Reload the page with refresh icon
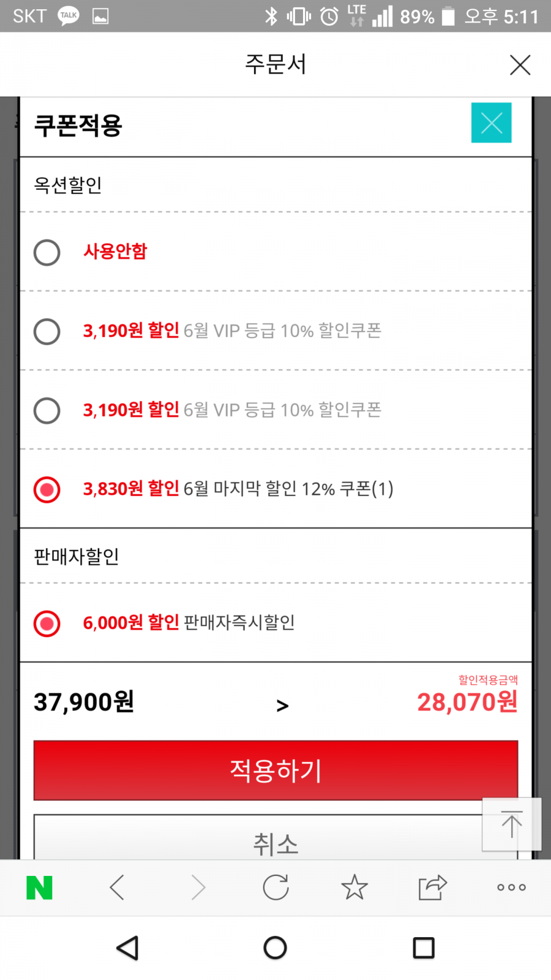The height and width of the screenshot is (980, 551). [275, 888]
